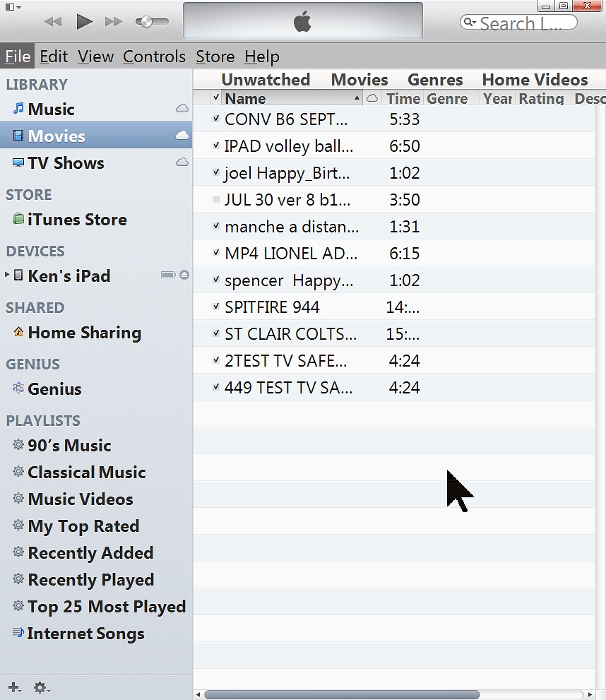This screenshot has height=700, width=606.
Task: Switch to the Genres tab
Action: click(x=435, y=79)
